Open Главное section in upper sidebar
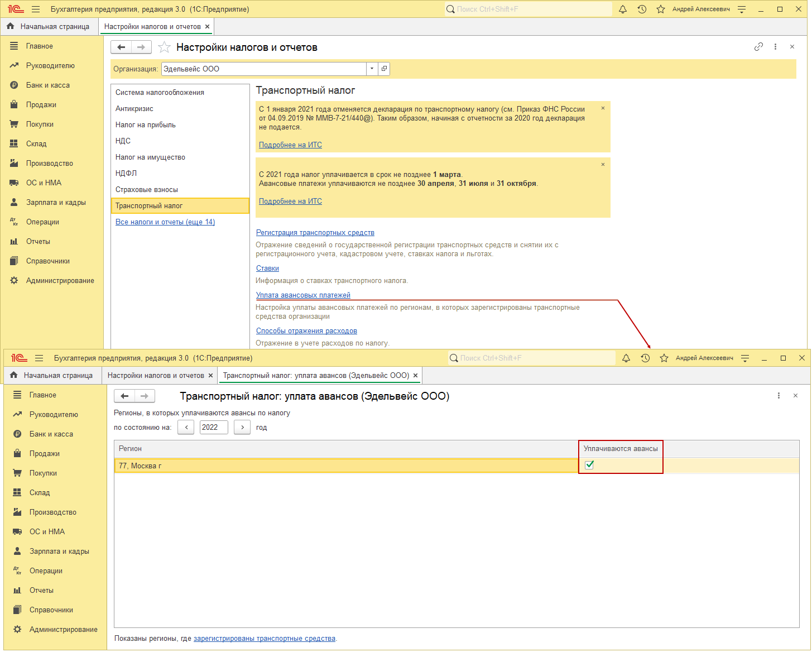 pos(39,46)
